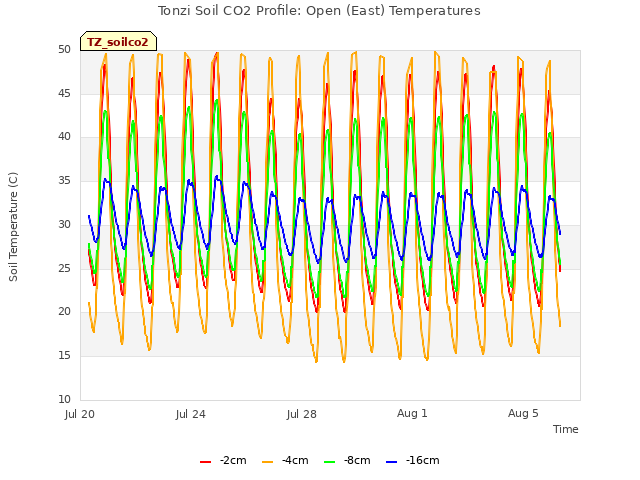640x480 pixels.
Task: Click the 20 y-axis tick label
Action: tap(64, 312)
